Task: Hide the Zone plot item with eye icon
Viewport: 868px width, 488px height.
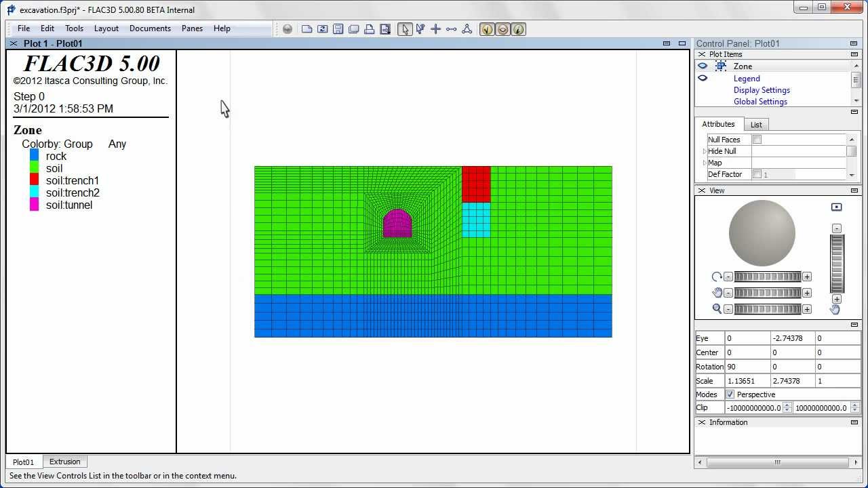Action: pos(703,66)
